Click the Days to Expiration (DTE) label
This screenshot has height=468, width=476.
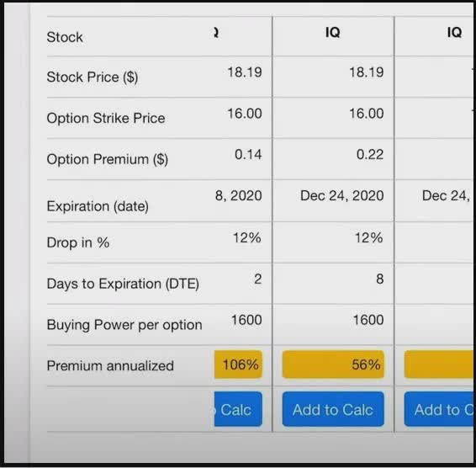pos(123,284)
